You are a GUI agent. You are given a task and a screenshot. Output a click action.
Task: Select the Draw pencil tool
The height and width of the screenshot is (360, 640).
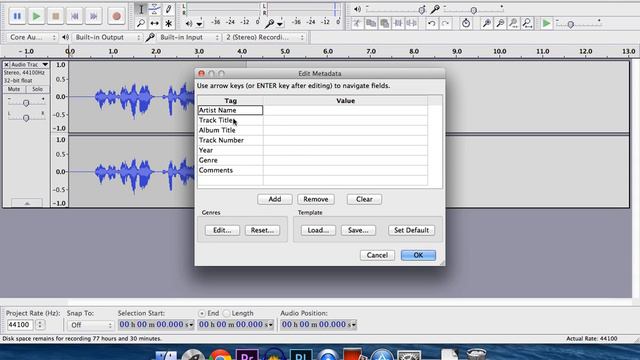click(x=168, y=9)
